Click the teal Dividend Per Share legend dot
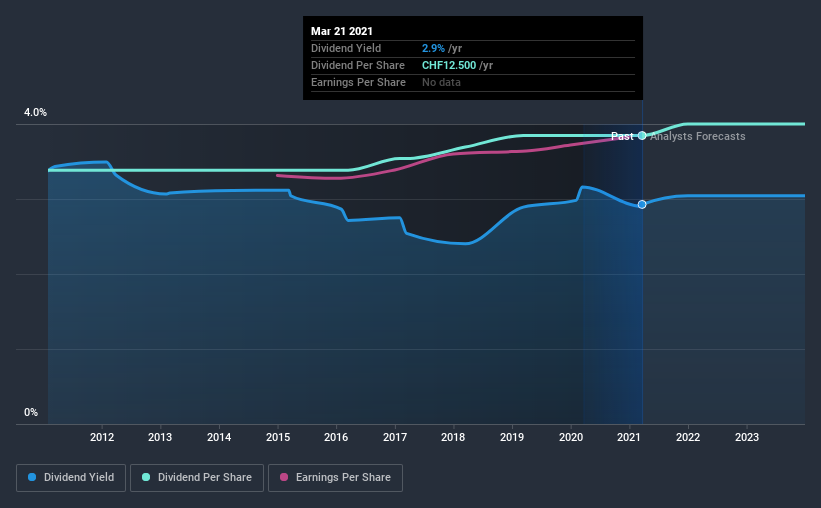This screenshot has height=508, width=821. pos(146,477)
